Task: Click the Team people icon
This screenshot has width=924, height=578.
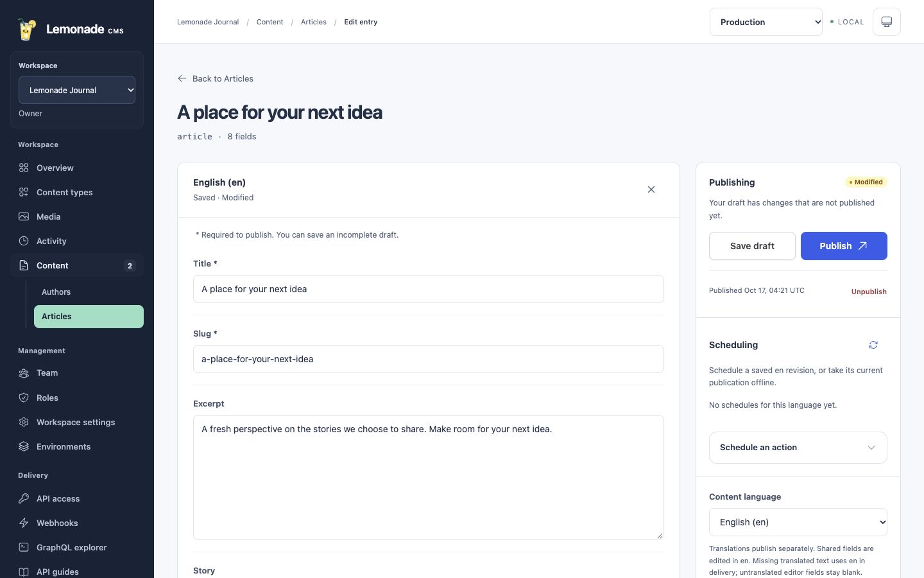Action: pyautogui.click(x=24, y=373)
